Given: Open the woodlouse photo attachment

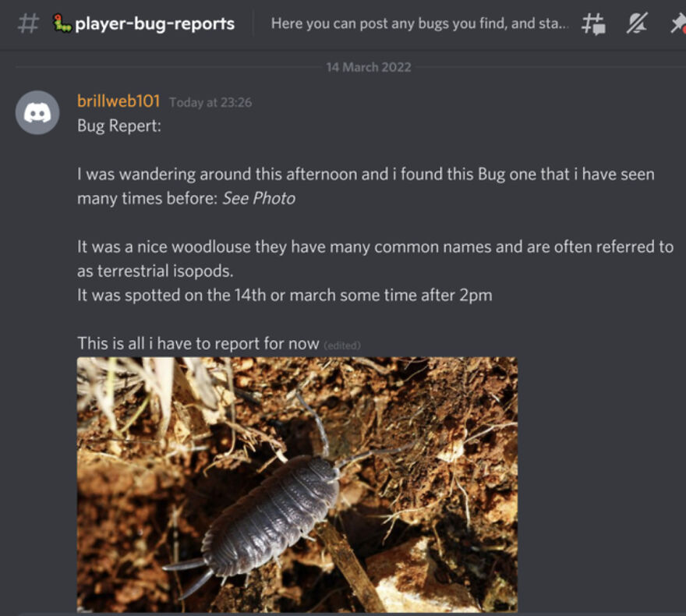Looking at the screenshot, I should coord(296,483).
